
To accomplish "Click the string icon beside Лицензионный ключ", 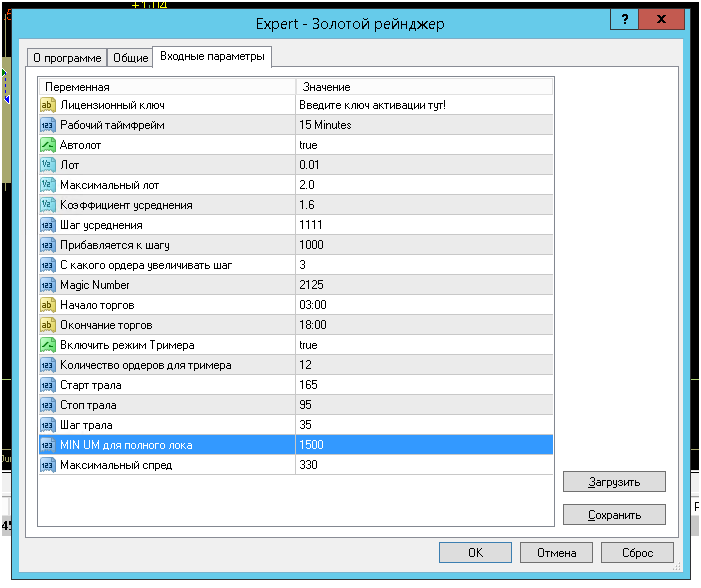I will (47, 105).
